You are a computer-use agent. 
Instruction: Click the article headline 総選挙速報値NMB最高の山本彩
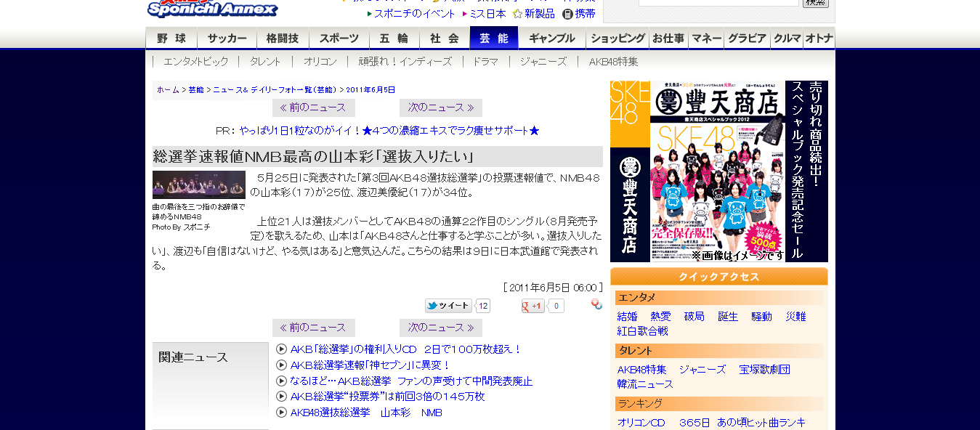coord(314,157)
